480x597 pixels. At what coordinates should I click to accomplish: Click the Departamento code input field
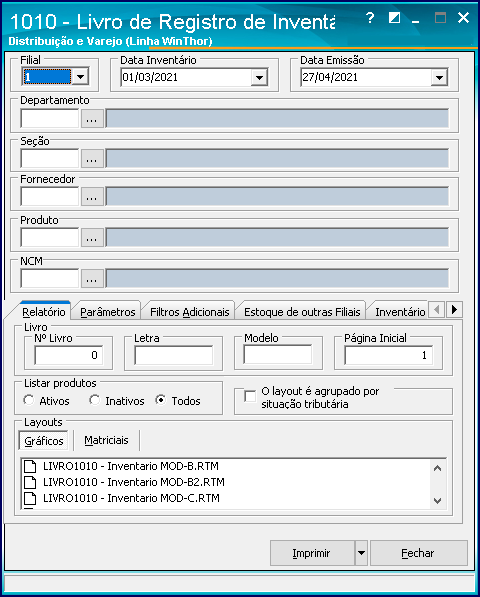[x=50, y=118]
